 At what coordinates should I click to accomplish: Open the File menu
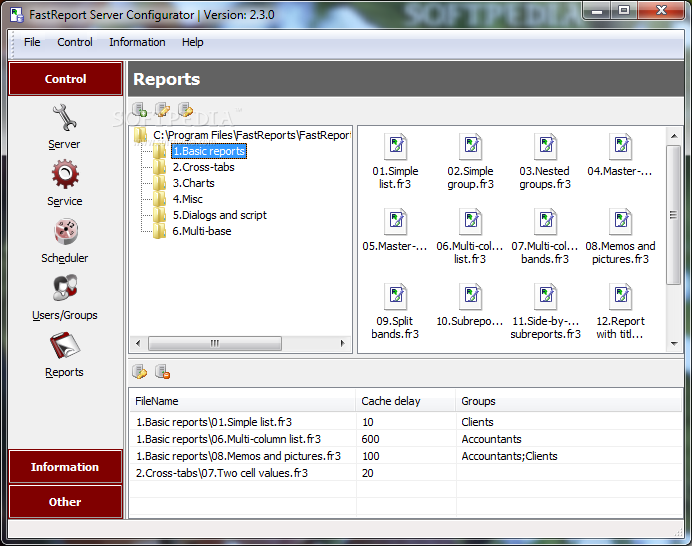(32, 42)
